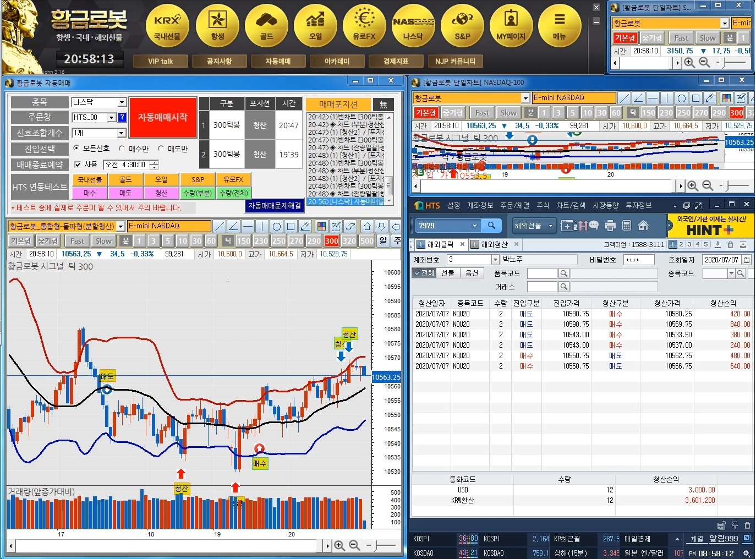
Task: Open the HTS 주문/체결 menu
Action: [514, 205]
